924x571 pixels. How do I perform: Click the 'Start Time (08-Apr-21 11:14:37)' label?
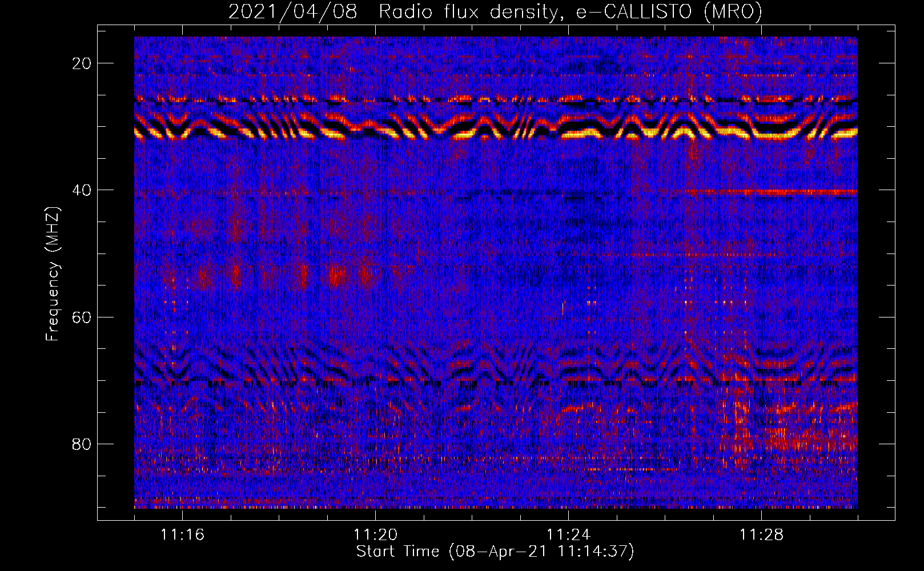point(495,552)
